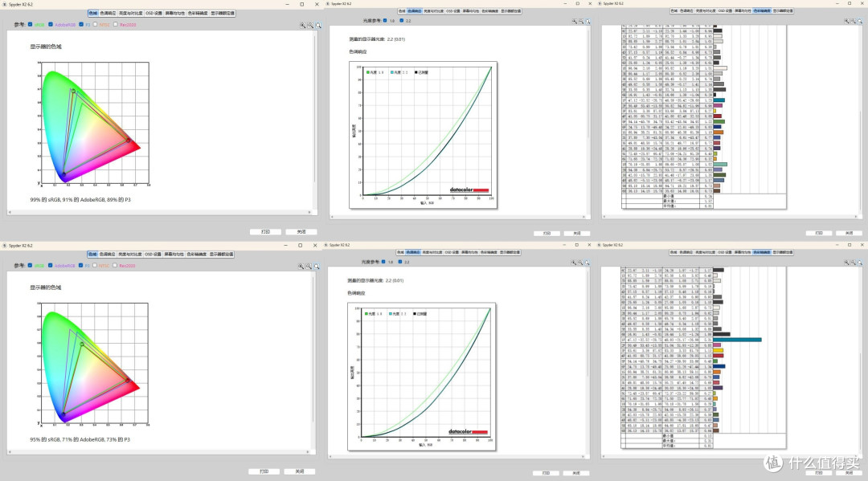Image resolution: width=868 pixels, height=481 pixels.
Task: Click 打印 in the 95% sRGB gamut window
Action: (264, 471)
